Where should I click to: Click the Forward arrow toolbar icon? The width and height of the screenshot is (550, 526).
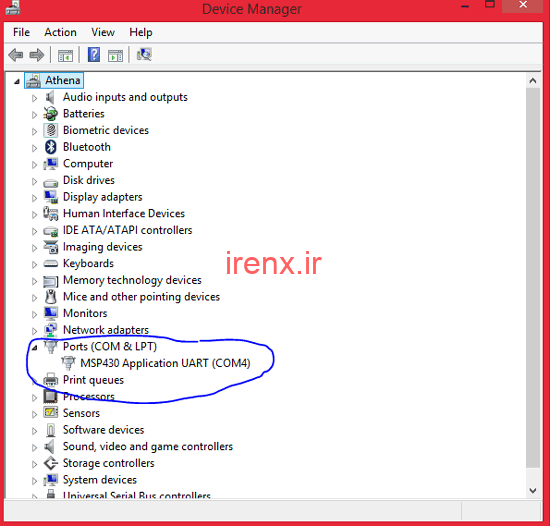click(x=37, y=55)
